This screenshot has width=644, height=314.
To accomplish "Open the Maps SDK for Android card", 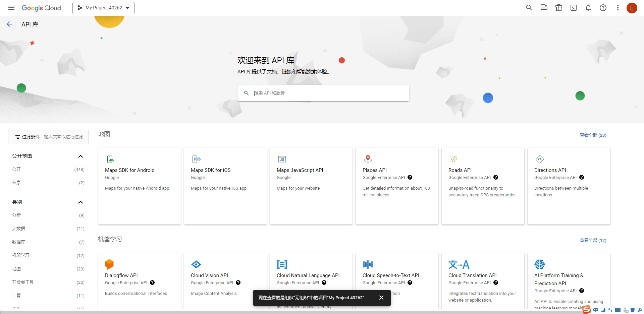I will coord(140,186).
